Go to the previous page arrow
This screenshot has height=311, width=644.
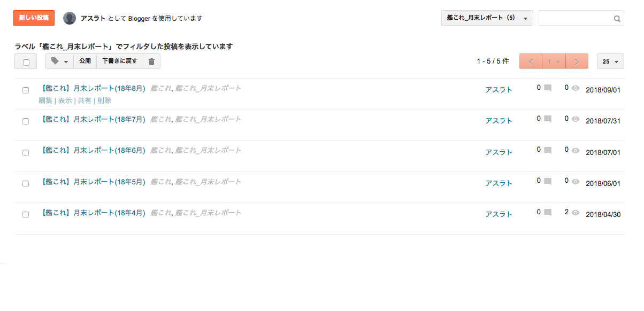[531, 61]
